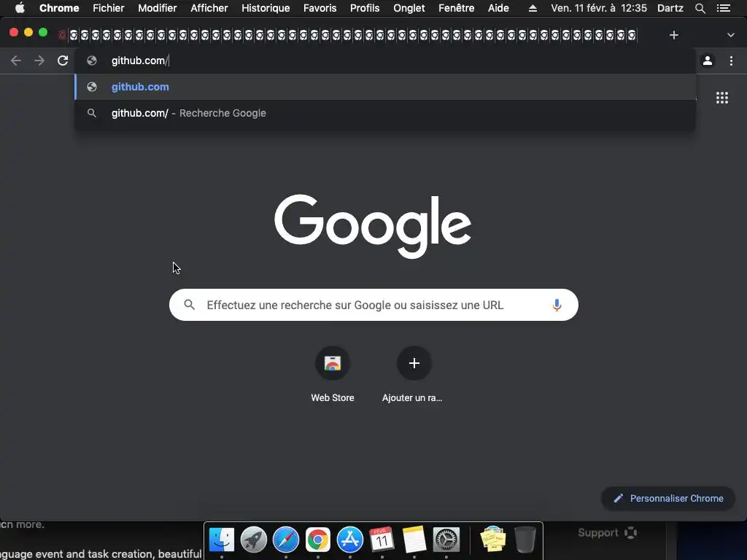Open the Fichier menu
The width and height of the screenshot is (747, 560).
(x=108, y=8)
